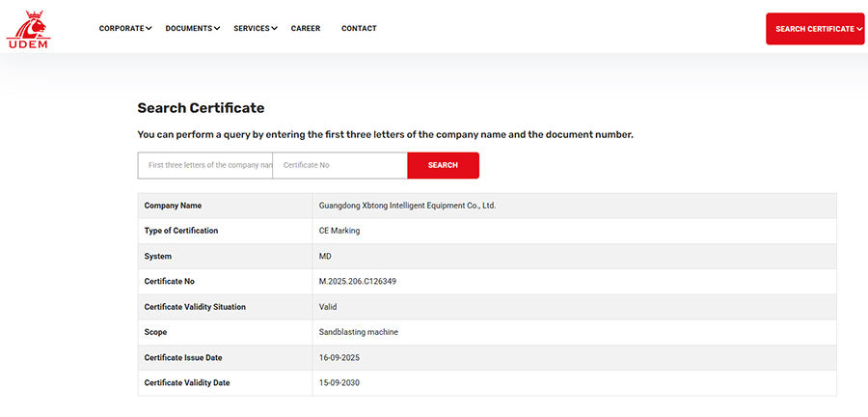
Task: Select the Sandblasting machine scope text
Action: pyautogui.click(x=358, y=332)
